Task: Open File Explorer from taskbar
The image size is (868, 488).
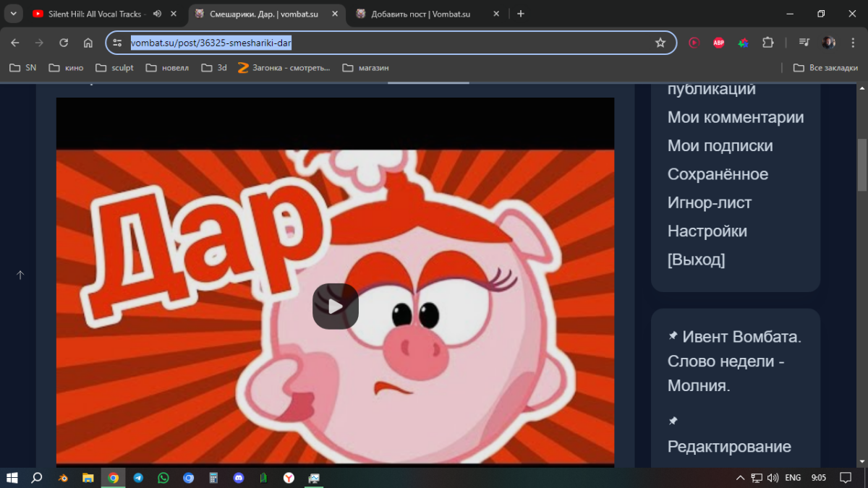Action: tap(88, 478)
